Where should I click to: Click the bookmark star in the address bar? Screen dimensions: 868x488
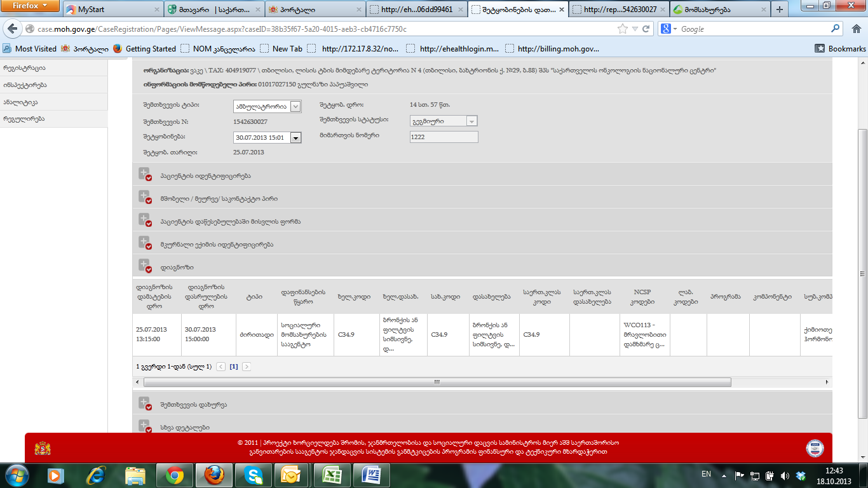coord(622,29)
